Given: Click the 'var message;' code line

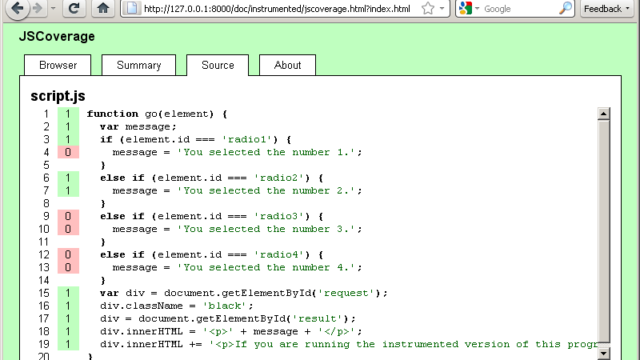Looking at the screenshot, I should click(x=138, y=127).
